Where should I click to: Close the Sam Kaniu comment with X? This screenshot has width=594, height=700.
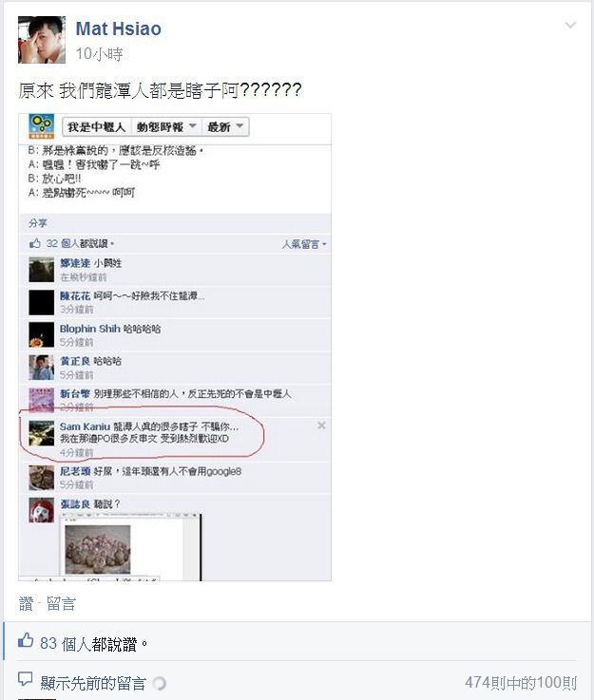(321, 426)
